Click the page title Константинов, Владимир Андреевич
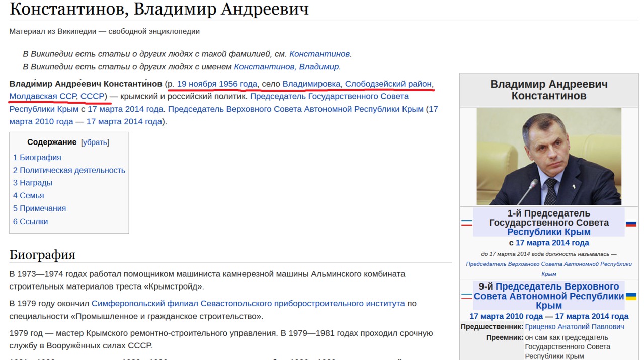644x360 pixels. pos(159,9)
